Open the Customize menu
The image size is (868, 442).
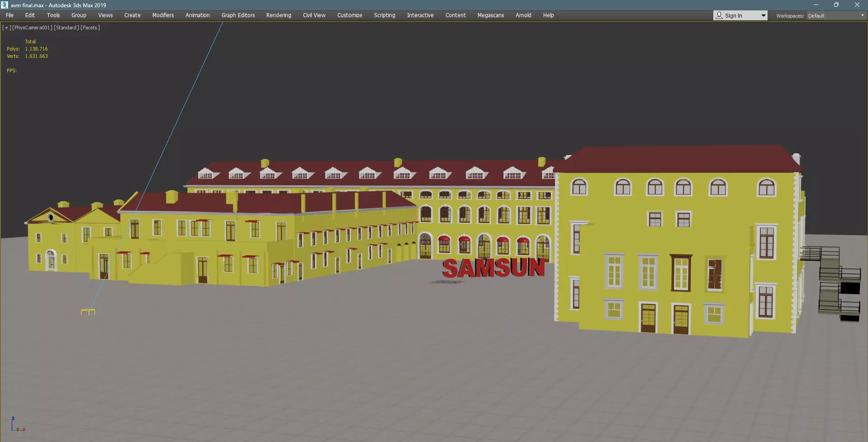(x=350, y=15)
